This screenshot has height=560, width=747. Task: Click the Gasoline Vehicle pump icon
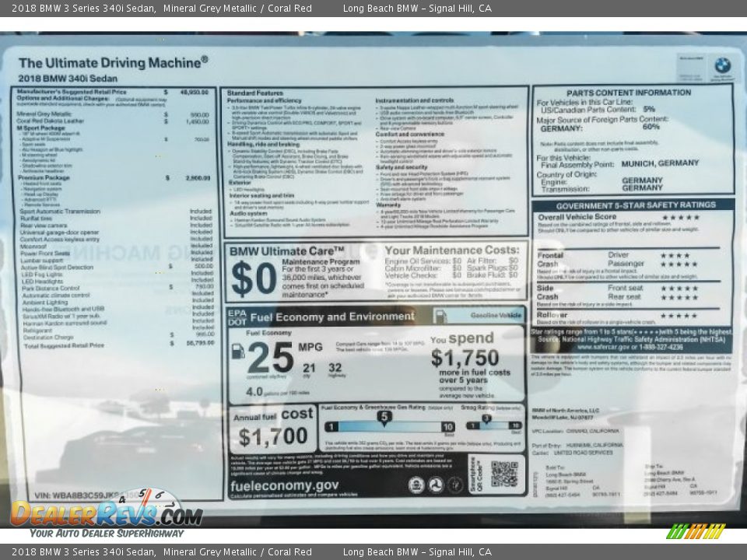(440, 316)
